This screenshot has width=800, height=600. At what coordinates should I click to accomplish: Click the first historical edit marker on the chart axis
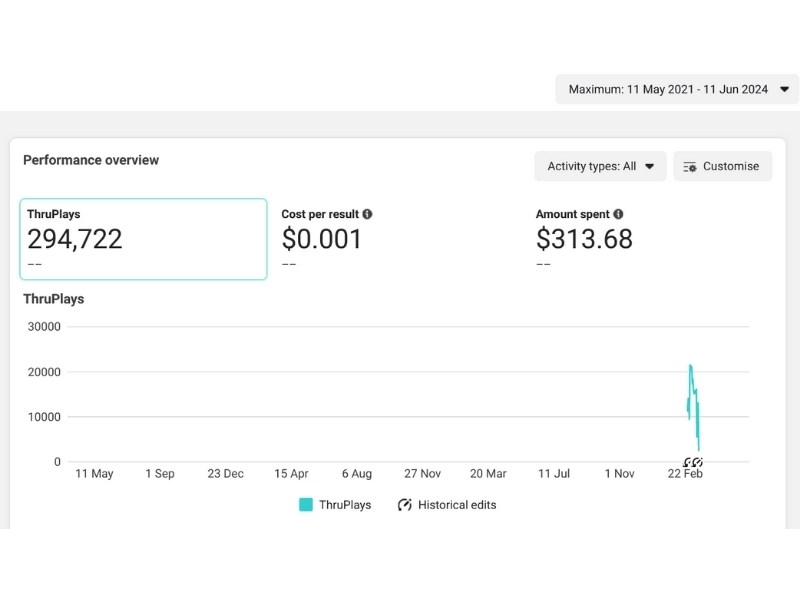pyautogui.click(x=688, y=462)
